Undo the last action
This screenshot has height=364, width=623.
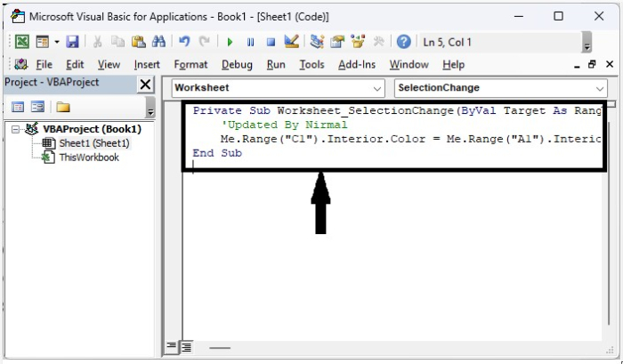pos(184,42)
